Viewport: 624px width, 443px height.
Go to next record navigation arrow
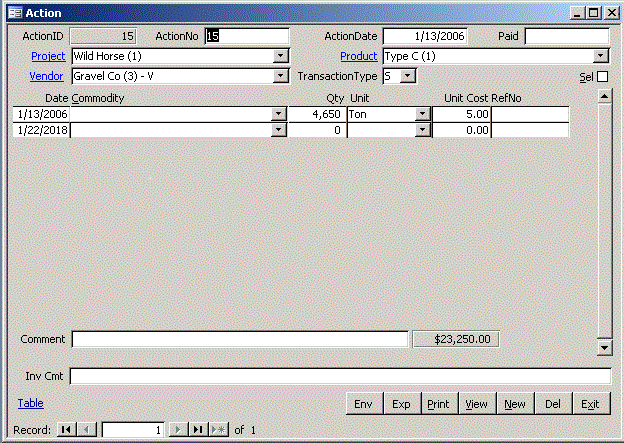178,430
